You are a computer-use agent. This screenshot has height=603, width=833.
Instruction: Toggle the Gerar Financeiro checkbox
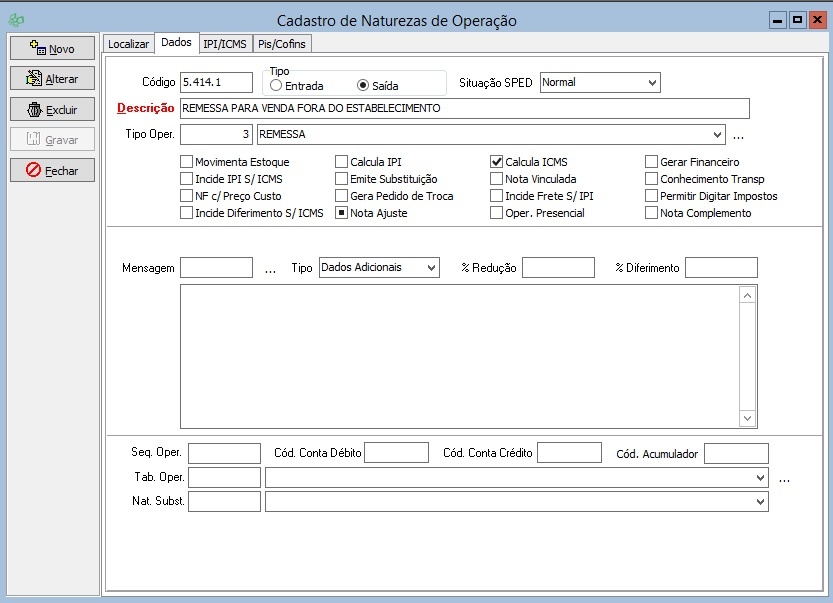[651, 162]
